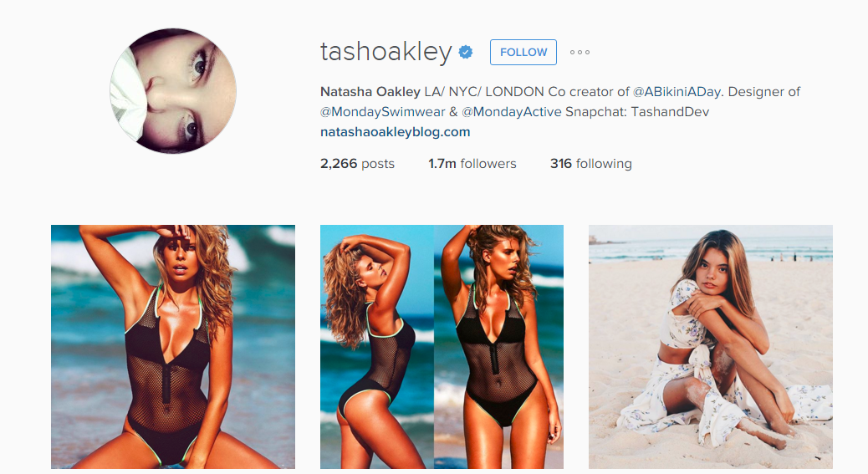Click the right half of middle post
Viewport: 868px width, 474px height.
[498, 347]
